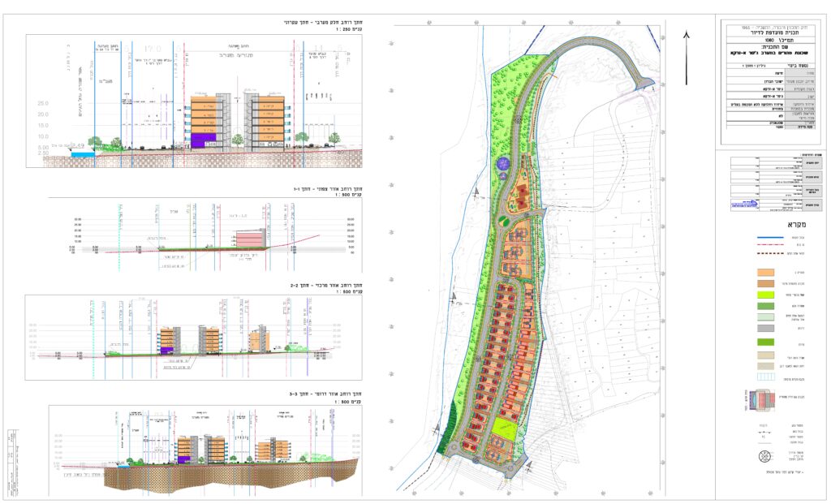The height and width of the screenshot is (504, 831).
Task: Click the purple block in top section
Action: [203, 139]
